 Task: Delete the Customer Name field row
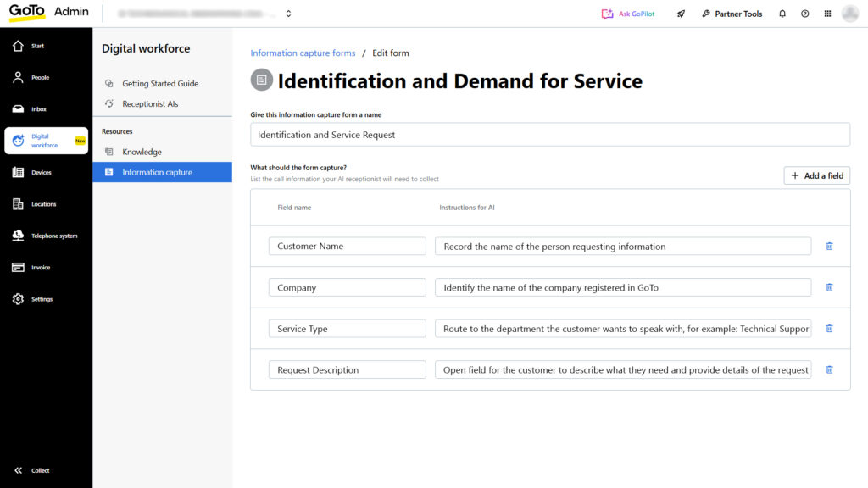[829, 247]
